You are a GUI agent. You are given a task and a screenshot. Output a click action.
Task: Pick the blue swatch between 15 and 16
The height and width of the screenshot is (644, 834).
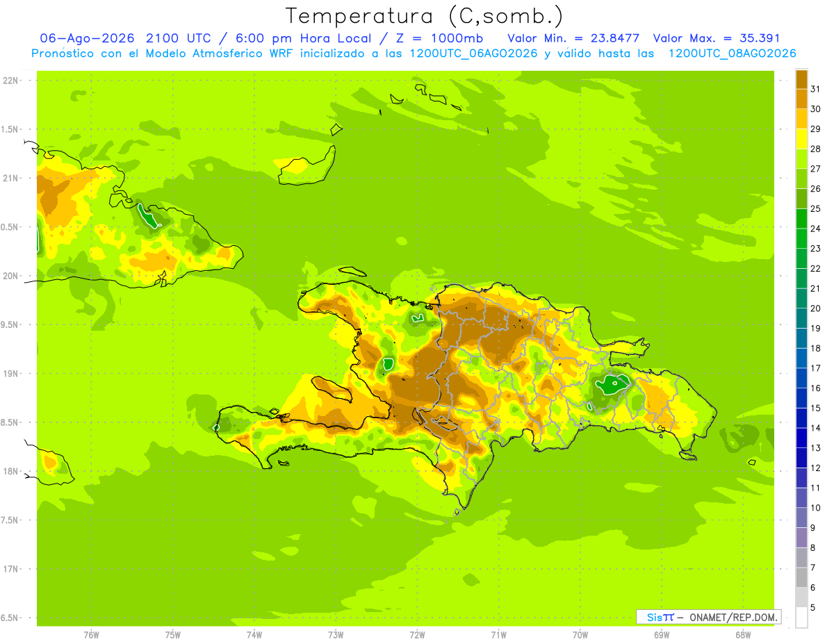click(x=801, y=398)
